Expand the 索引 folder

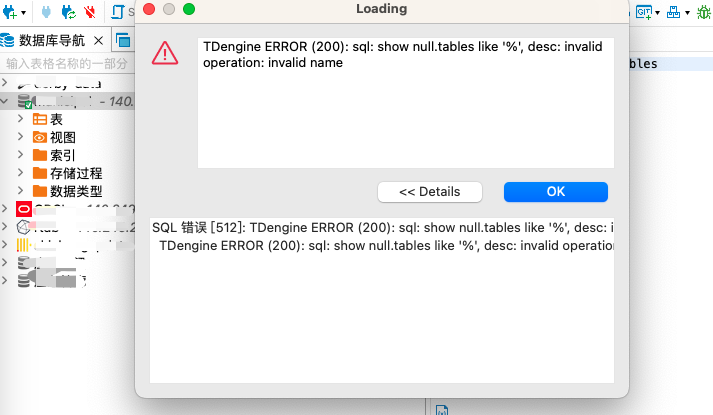coord(20,155)
